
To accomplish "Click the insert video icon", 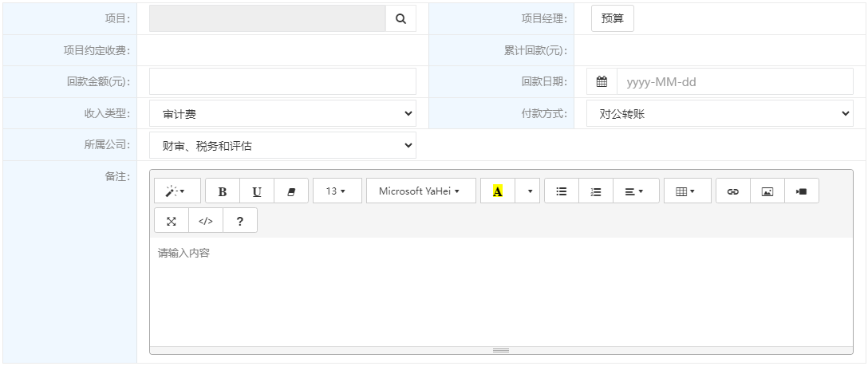I will (x=802, y=191).
